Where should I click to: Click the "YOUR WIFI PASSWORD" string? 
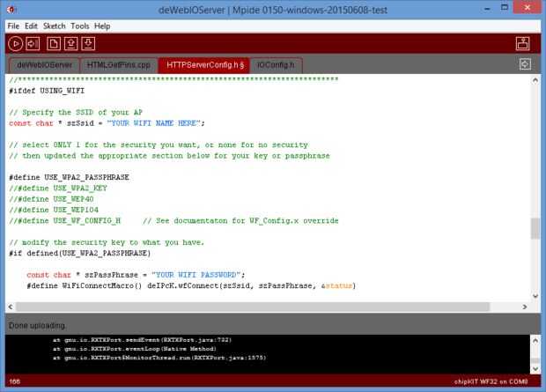(x=196, y=275)
